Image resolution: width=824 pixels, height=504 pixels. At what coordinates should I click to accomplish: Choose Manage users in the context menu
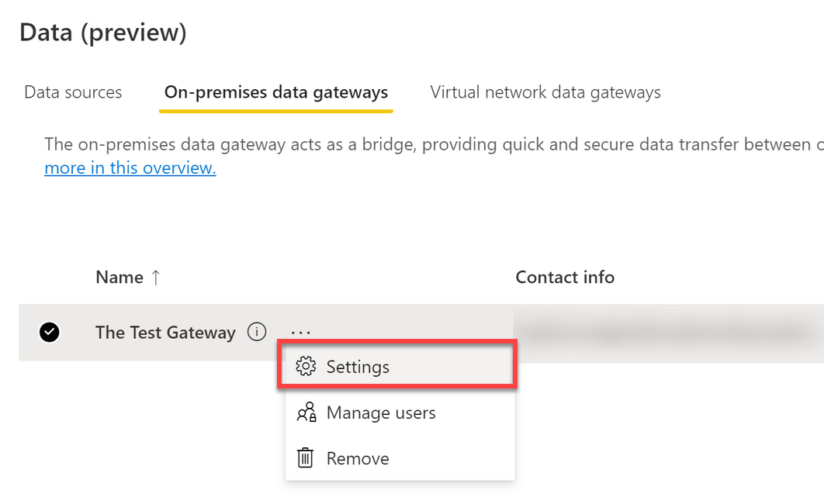point(400,413)
